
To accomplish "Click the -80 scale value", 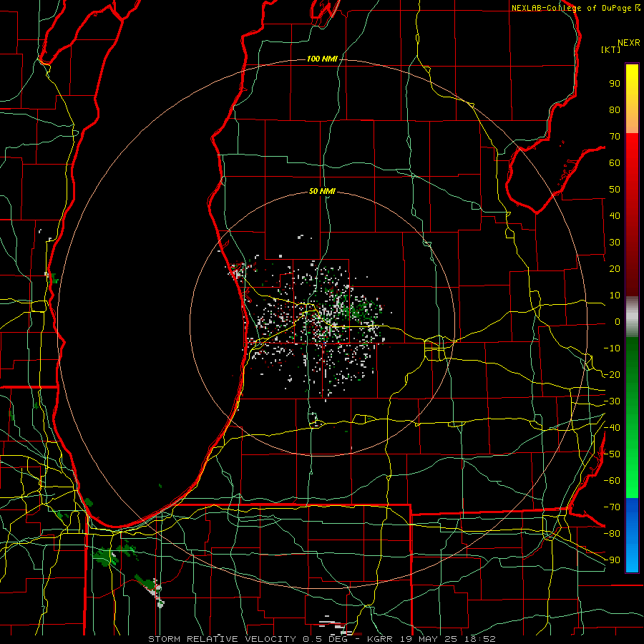I will pyautogui.click(x=612, y=534).
